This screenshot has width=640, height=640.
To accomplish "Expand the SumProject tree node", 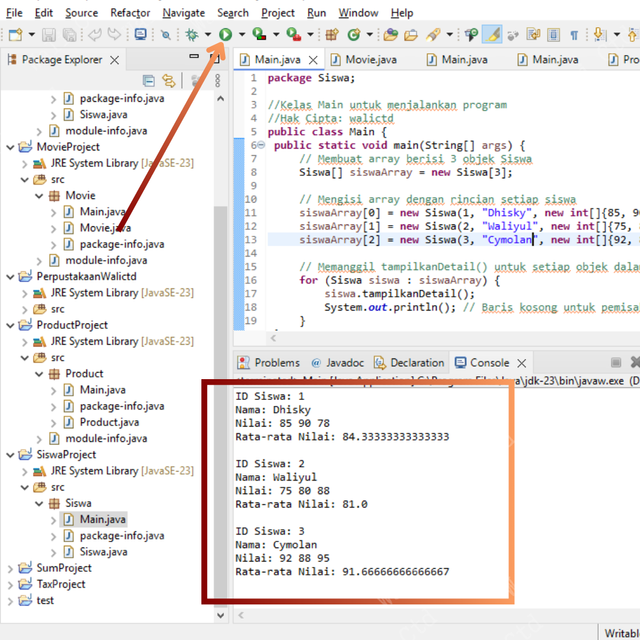I will (x=11, y=568).
